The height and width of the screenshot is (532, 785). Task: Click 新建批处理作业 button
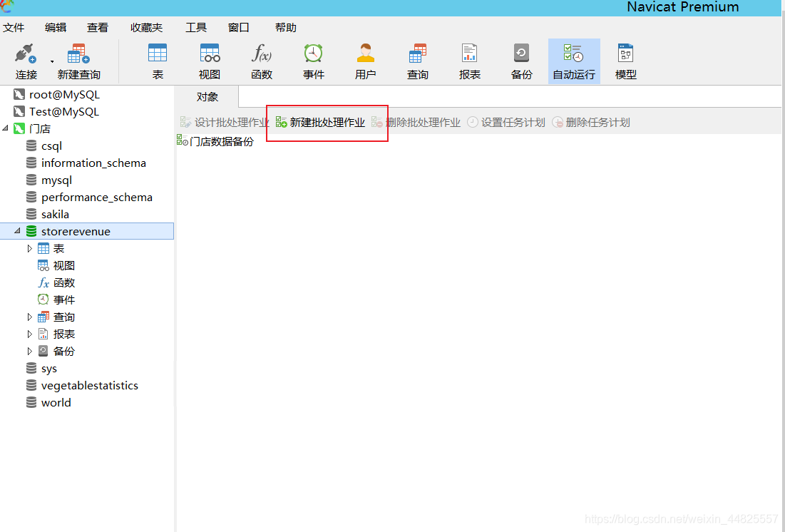pos(320,122)
